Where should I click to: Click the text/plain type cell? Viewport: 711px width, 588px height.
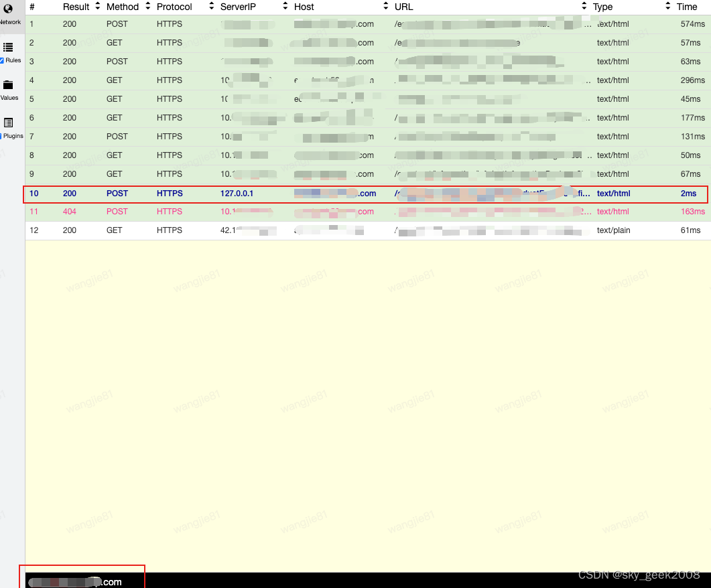(614, 230)
